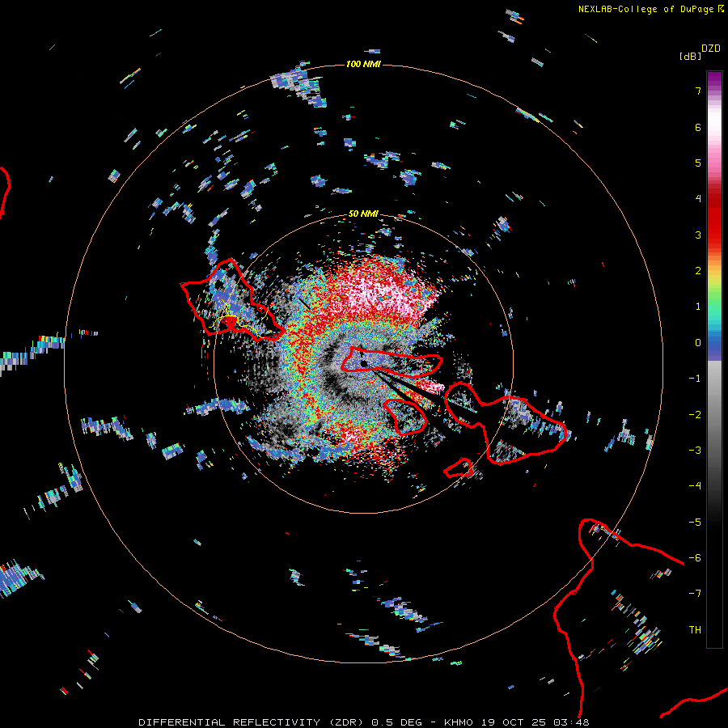Click the red band of the color scale
Viewport: 728px width, 728px height.
pos(714,218)
